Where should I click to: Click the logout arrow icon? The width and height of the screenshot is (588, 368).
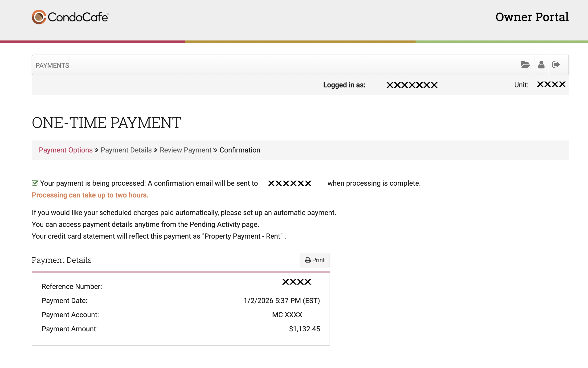click(x=556, y=64)
